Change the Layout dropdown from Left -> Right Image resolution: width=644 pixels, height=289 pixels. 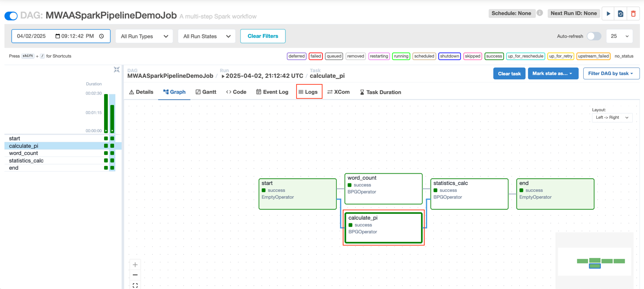pyautogui.click(x=612, y=117)
